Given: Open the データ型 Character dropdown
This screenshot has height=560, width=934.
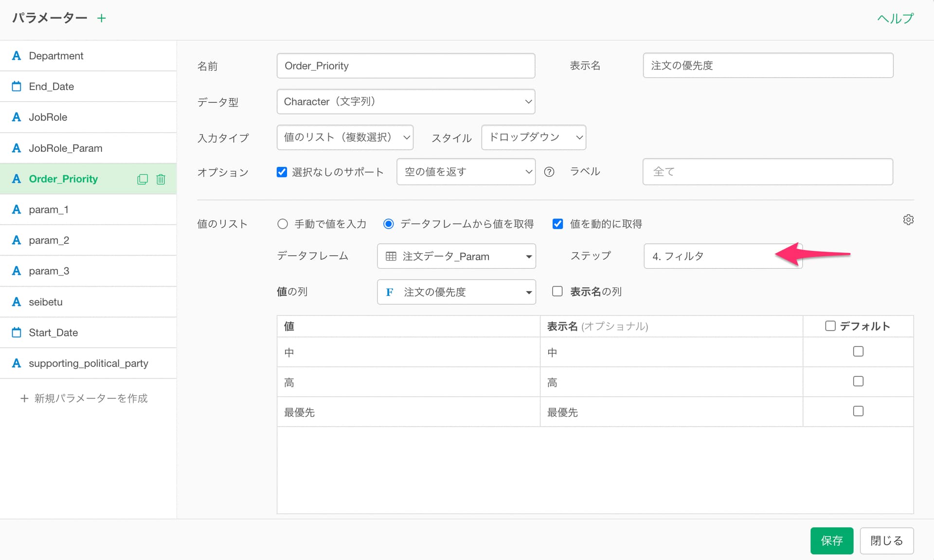Looking at the screenshot, I should click(x=406, y=102).
